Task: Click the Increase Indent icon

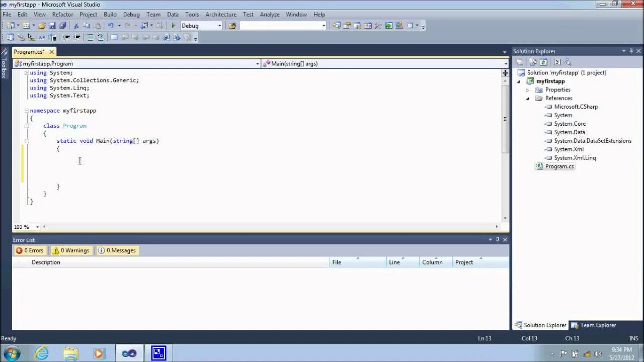Action: pos(76,37)
